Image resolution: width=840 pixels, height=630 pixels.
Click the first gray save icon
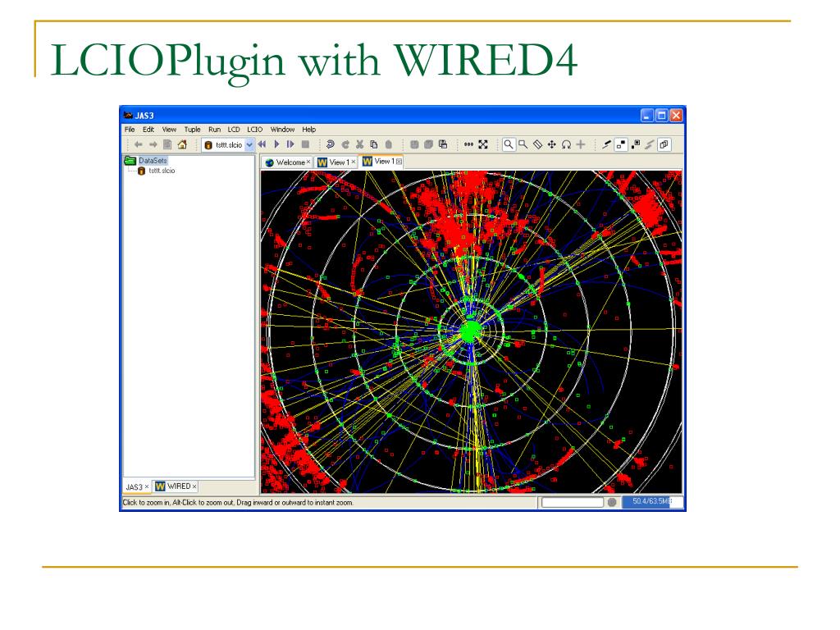coord(414,144)
